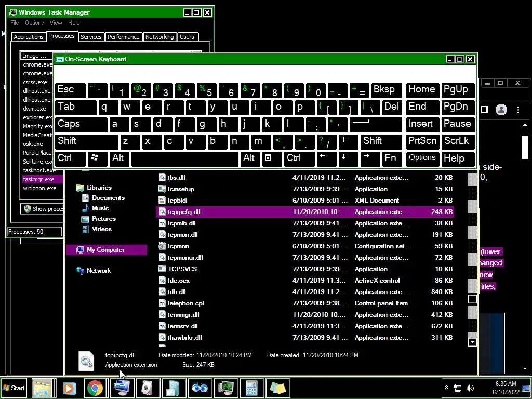Viewport: 532px width, 399px height.
Task: Toggle the left Ctrl key on On-Screen Keyboard
Action: pos(70,158)
